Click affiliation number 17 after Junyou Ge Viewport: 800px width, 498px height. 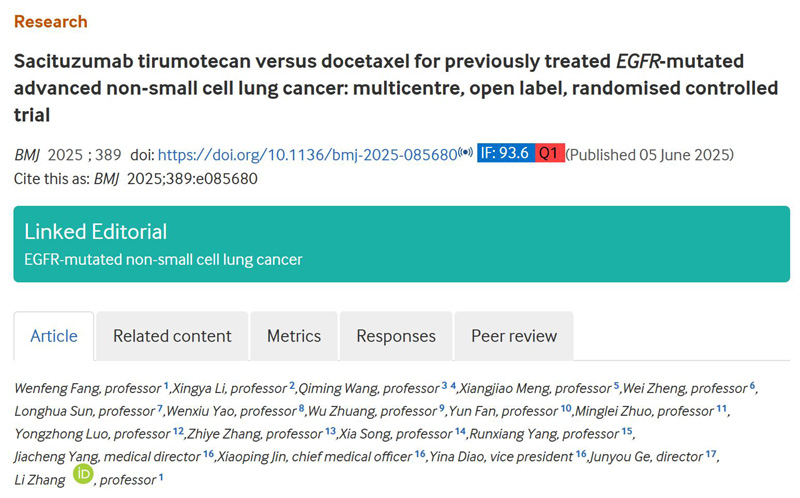tap(711, 453)
